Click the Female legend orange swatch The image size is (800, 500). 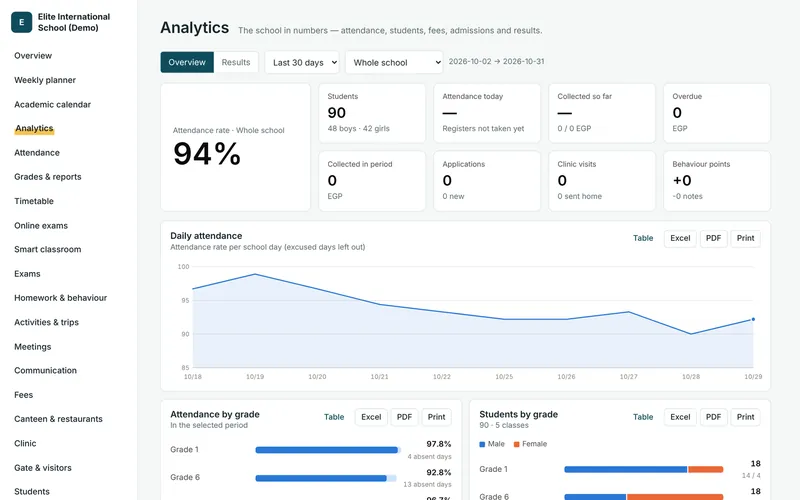pyautogui.click(x=516, y=444)
